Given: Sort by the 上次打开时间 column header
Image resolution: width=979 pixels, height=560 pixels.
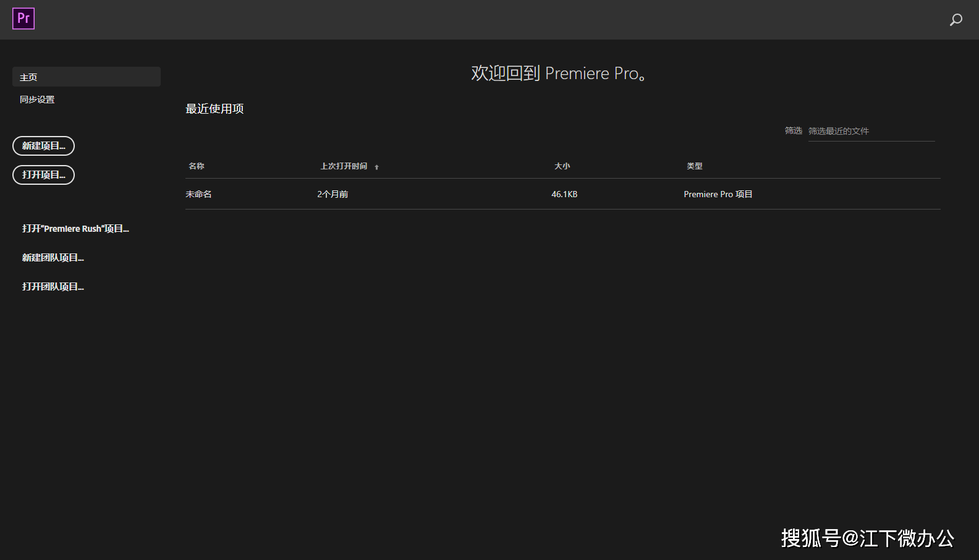Looking at the screenshot, I should [344, 166].
